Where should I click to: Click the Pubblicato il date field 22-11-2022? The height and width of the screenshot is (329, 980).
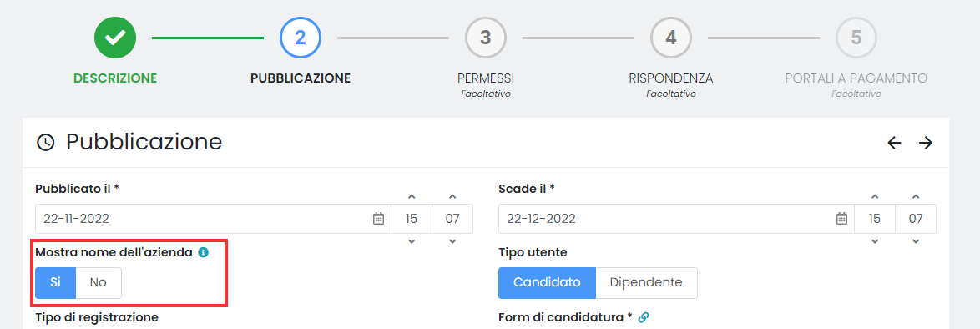pos(213,219)
